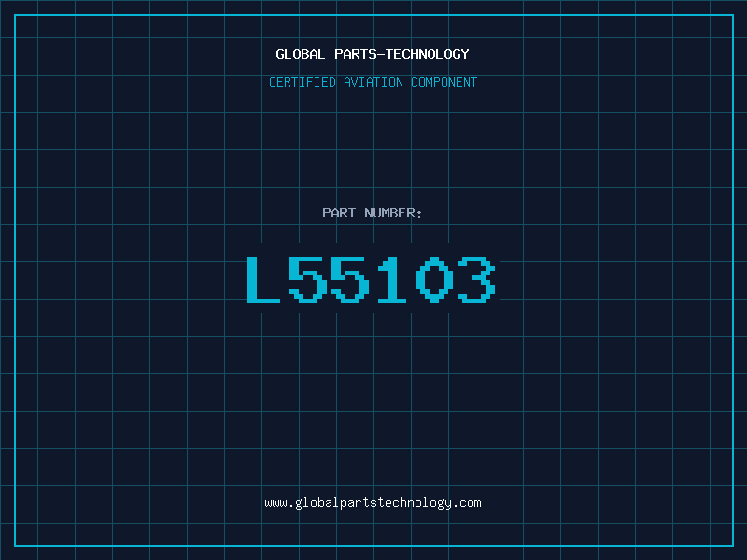Click the 'GLOBAL PARTS-TECHNOLOGY' heading
Viewport: 747px width, 560px height.
[x=373, y=54]
